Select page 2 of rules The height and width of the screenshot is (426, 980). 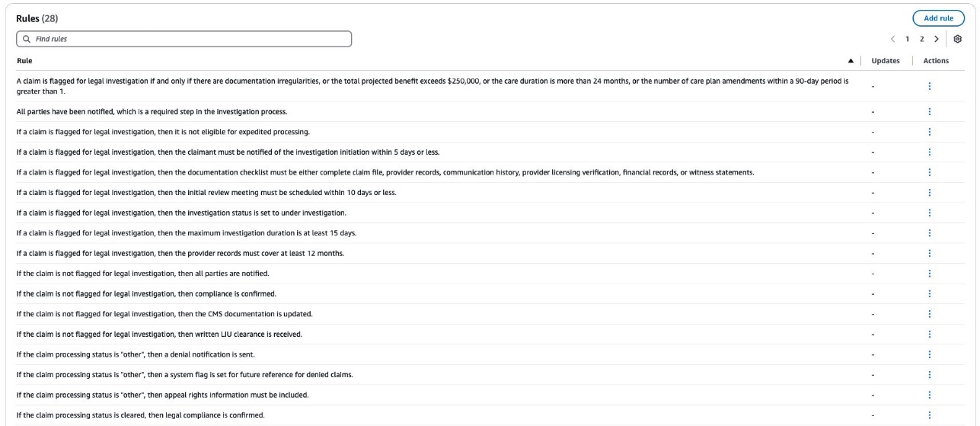click(921, 39)
